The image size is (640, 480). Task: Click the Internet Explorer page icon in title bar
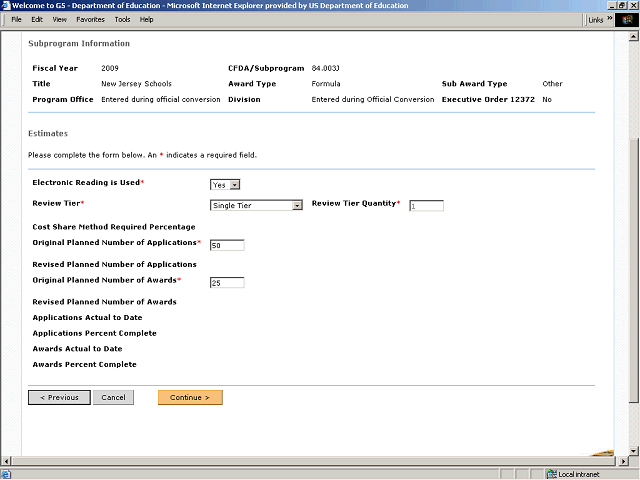click(5, 5)
